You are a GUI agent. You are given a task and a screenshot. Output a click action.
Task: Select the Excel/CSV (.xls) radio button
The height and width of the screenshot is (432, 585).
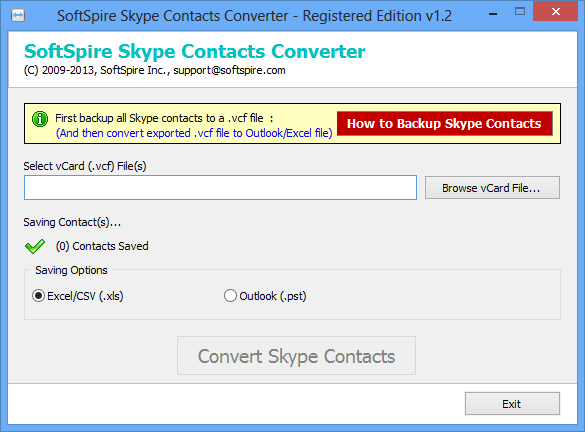pos(38,296)
